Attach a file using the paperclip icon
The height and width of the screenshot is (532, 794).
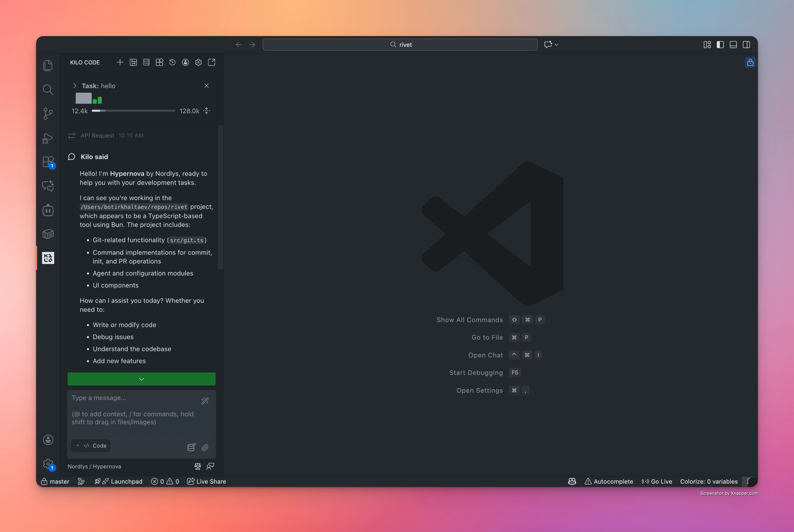[205, 448]
